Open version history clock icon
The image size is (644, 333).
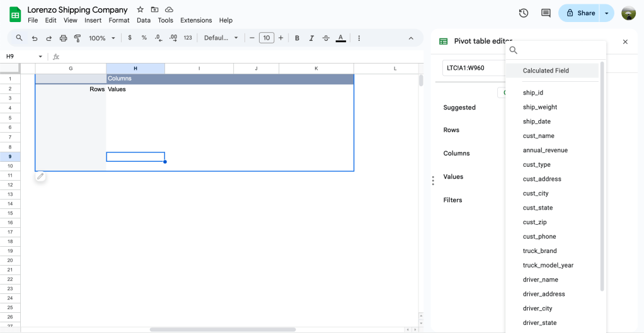tap(523, 13)
